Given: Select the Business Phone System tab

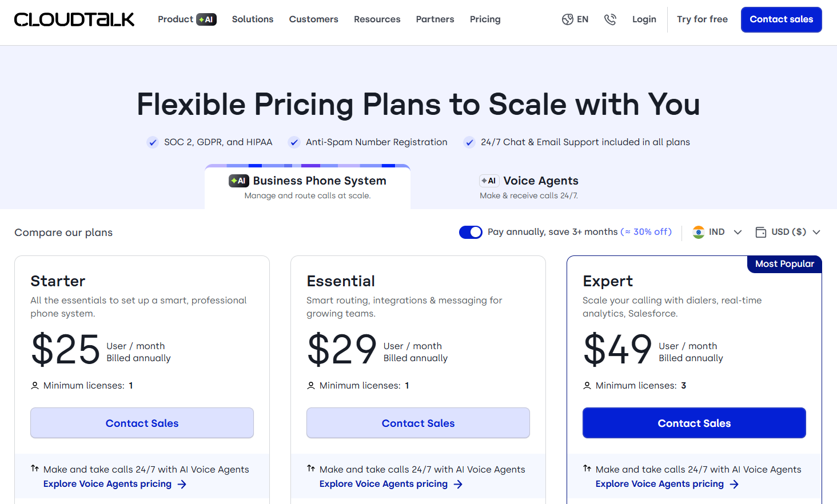Looking at the screenshot, I should (x=308, y=187).
